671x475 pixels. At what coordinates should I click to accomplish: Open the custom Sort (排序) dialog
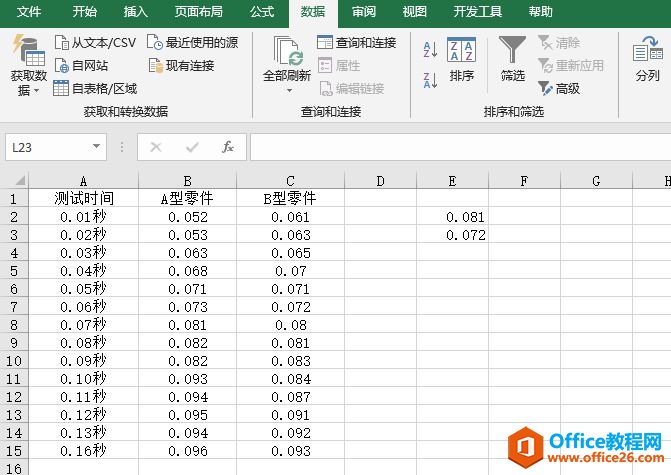coord(461,60)
